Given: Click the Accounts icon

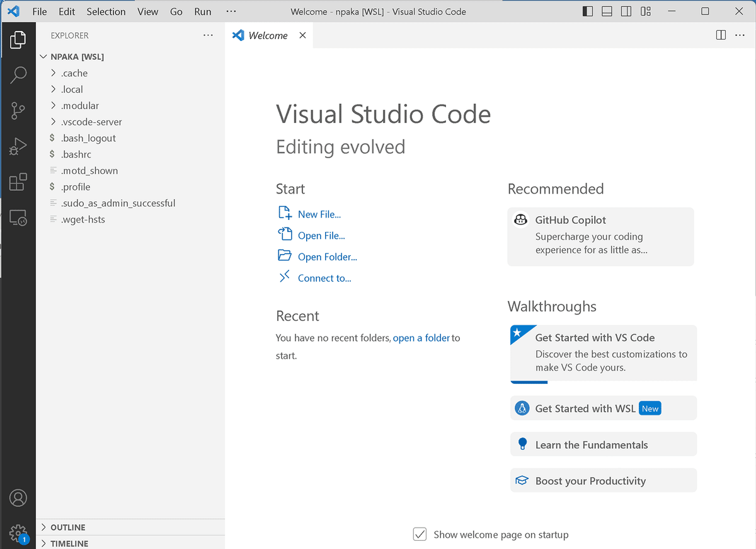Looking at the screenshot, I should (x=18, y=498).
